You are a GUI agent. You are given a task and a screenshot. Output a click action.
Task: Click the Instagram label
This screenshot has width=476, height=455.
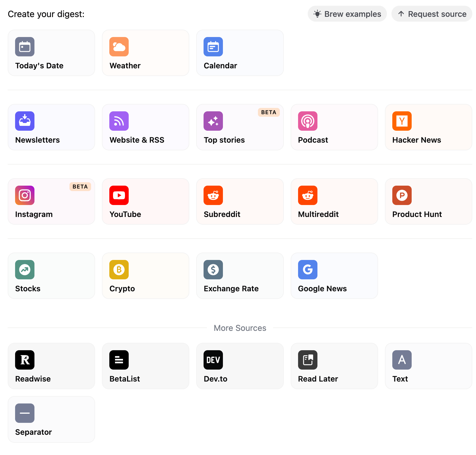34,214
